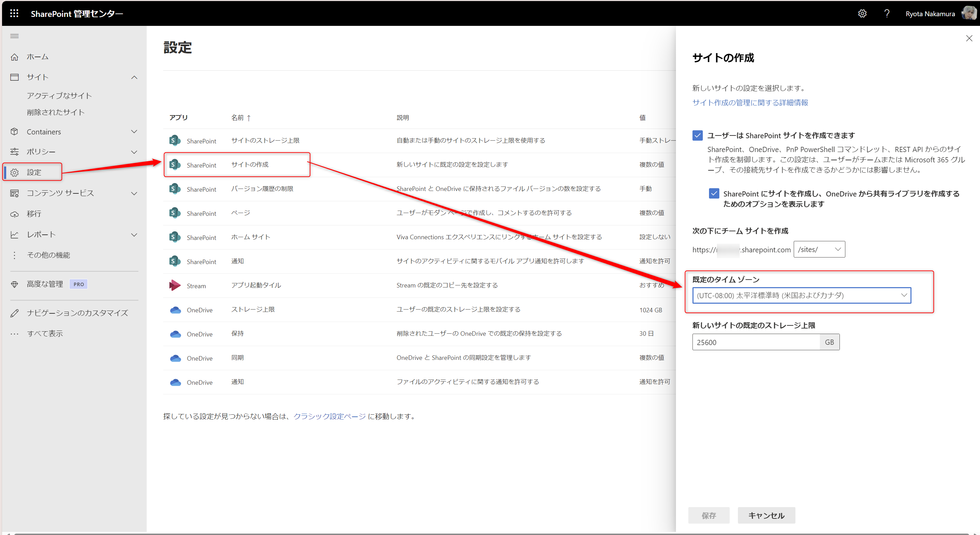980x535 pixels.
Task: Uncheck the OneDrive 共有ライブラリ option
Action: coord(715,193)
